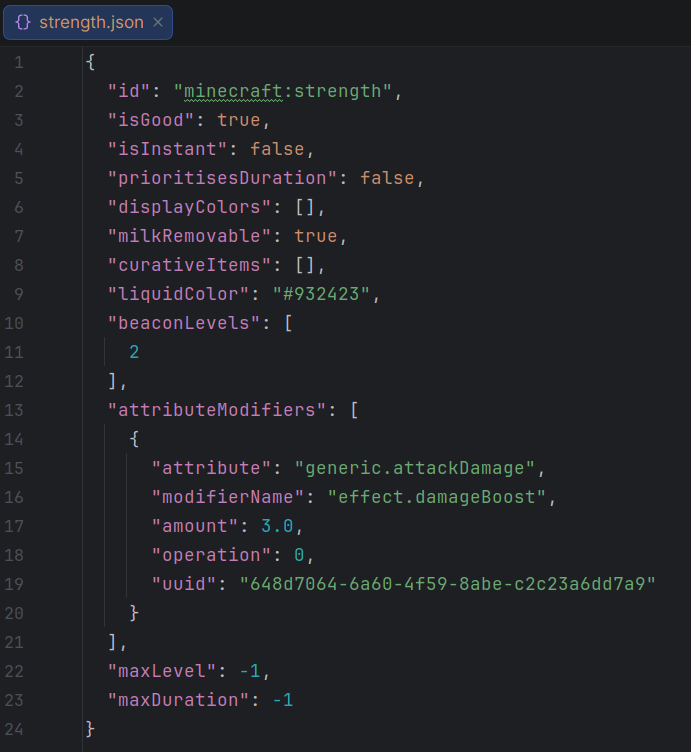Image resolution: width=691 pixels, height=752 pixels.
Task: Click the "isGood" key
Action: (151, 120)
